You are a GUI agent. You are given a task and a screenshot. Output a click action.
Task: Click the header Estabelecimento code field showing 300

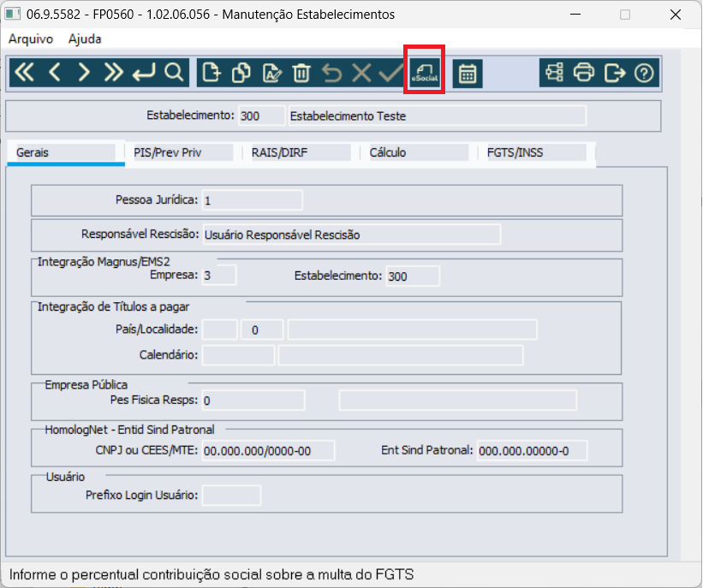[x=261, y=116]
